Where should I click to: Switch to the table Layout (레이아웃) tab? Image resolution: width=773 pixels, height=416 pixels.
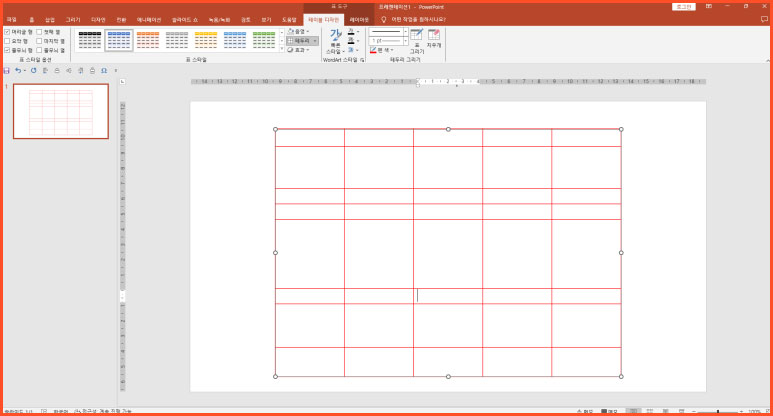359,20
